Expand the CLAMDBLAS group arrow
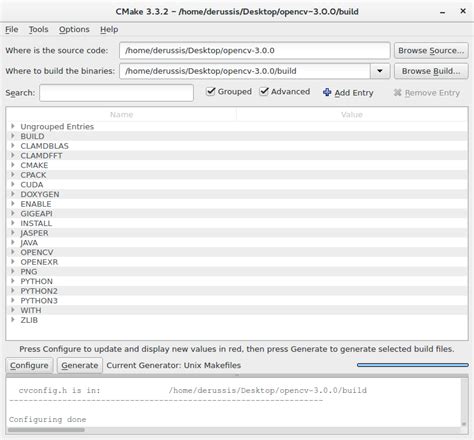 [x=13, y=145]
